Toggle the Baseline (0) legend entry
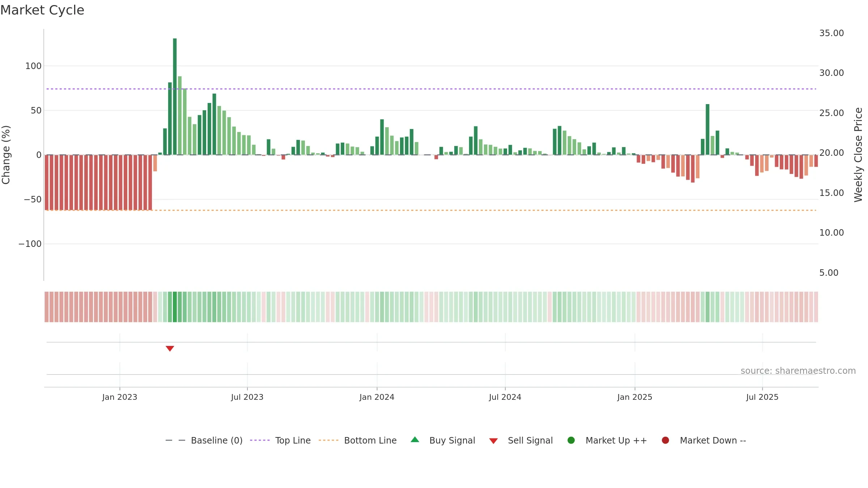The height and width of the screenshot is (488, 868). coord(204,440)
